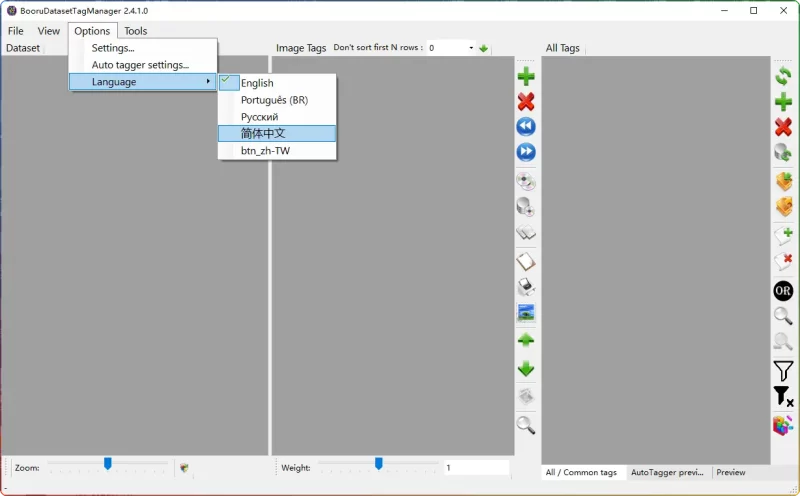Click the green plus in Image Tags toolbar
The image size is (800, 496).
tap(526, 77)
